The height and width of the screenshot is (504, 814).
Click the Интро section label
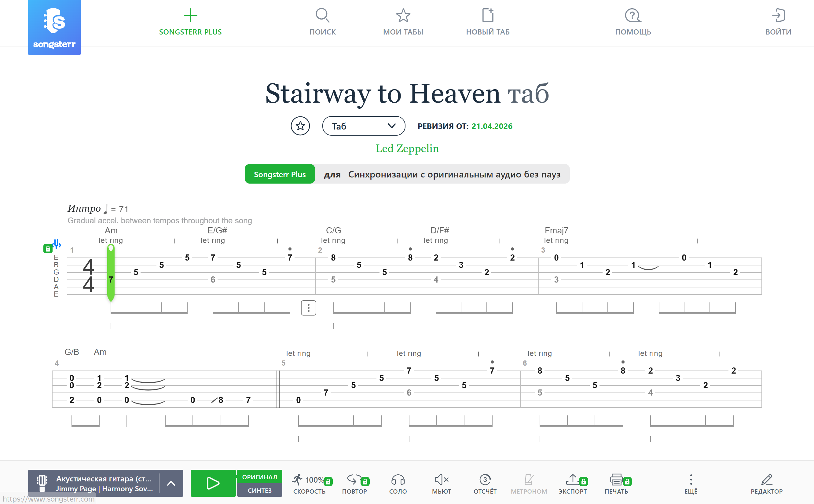coord(84,208)
